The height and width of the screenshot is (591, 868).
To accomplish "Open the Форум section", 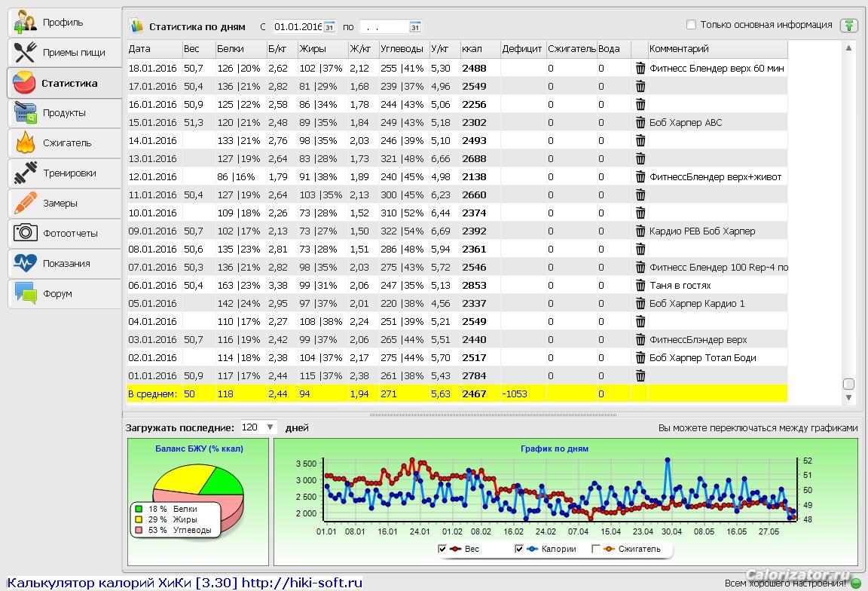I will [64, 293].
